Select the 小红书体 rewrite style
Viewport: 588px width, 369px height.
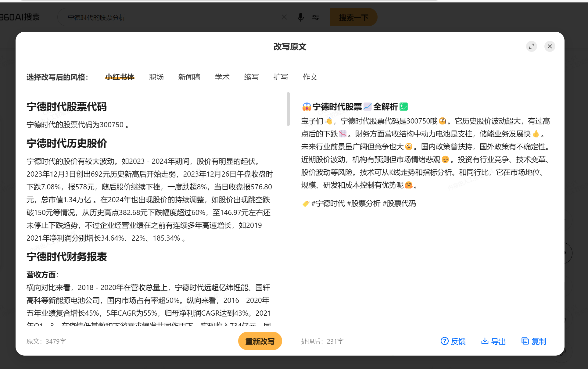click(120, 77)
